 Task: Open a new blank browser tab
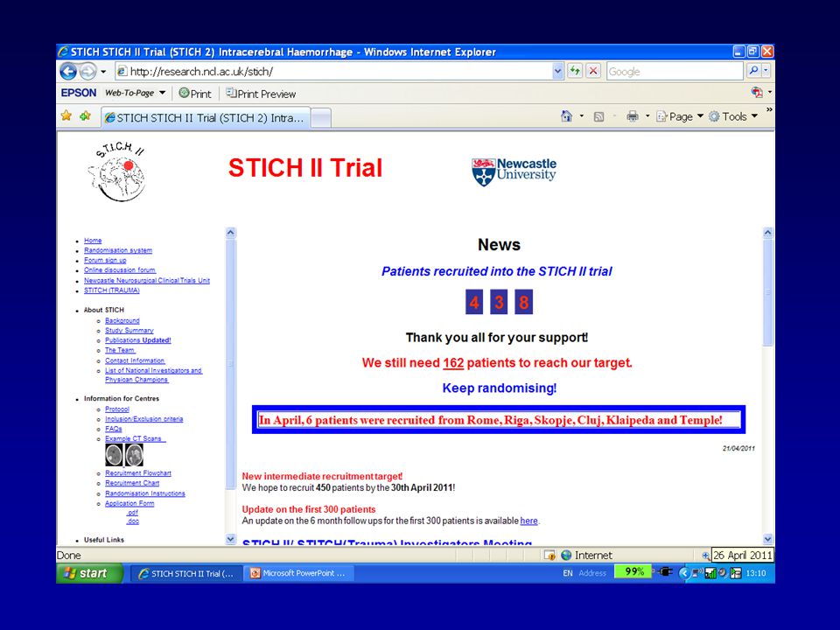[320, 118]
